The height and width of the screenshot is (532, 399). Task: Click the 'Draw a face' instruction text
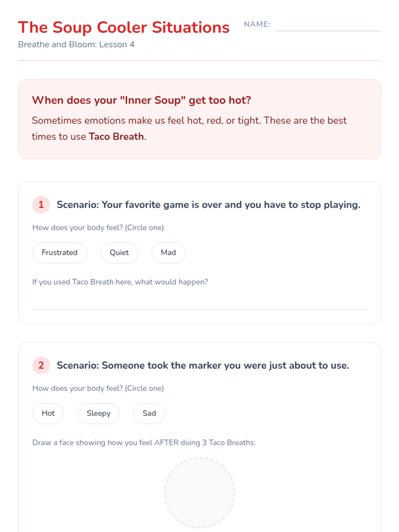(144, 443)
